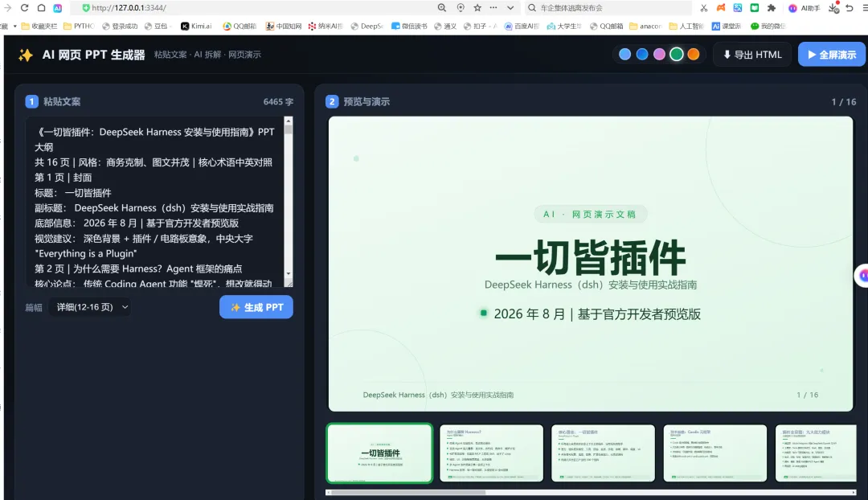Viewport: 868px width, 500px height.
Task: Select the light blue theme color
Action: click(x=625, y=55)
